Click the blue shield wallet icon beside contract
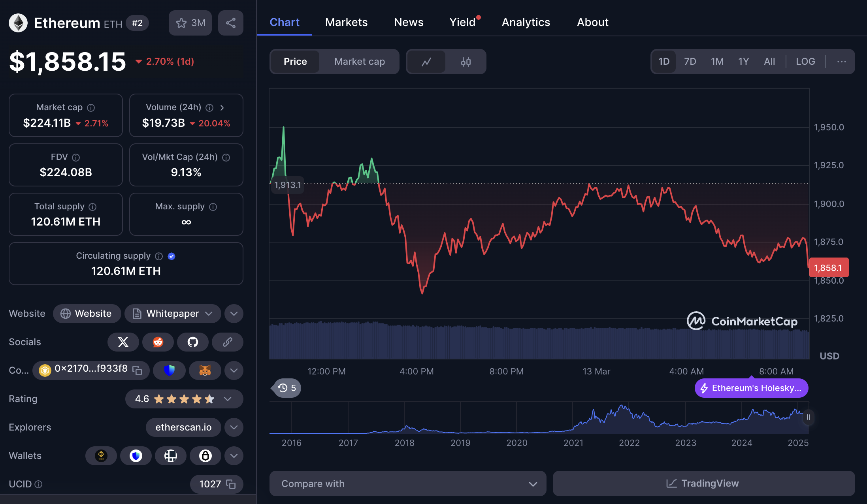Image resolution: width=867 pixels, height=504 pixels. click(169, 370)
